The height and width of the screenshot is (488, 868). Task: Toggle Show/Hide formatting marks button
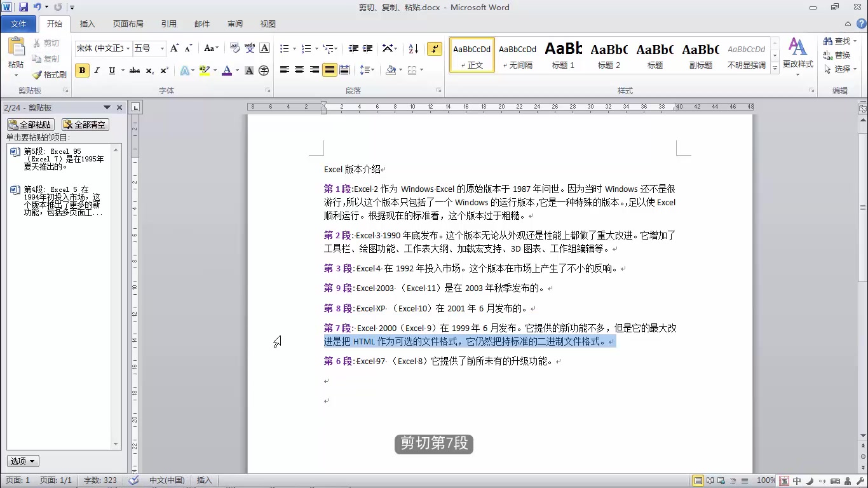coord(435,48)
